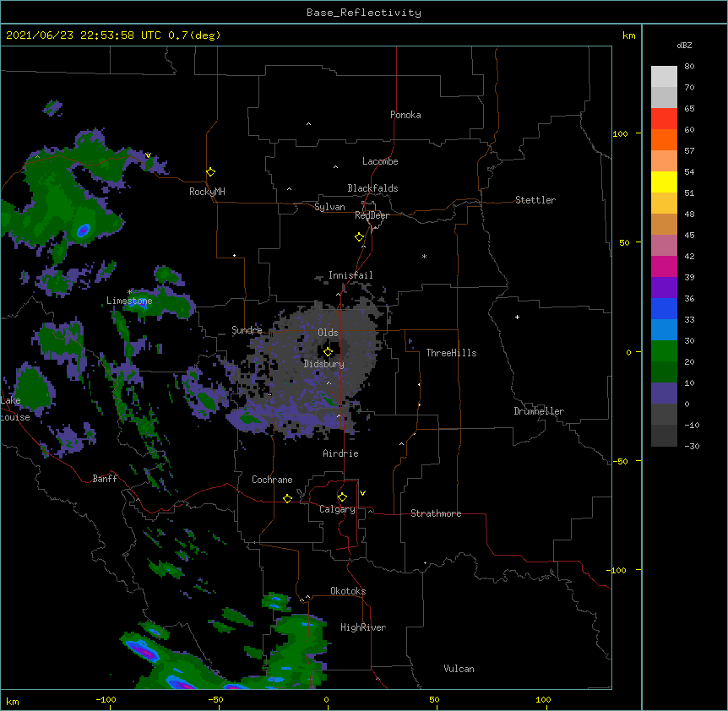The height and width of the screenshot is (711, 728).
Task: Click the HighRiver label
Action: coord(363,627)
